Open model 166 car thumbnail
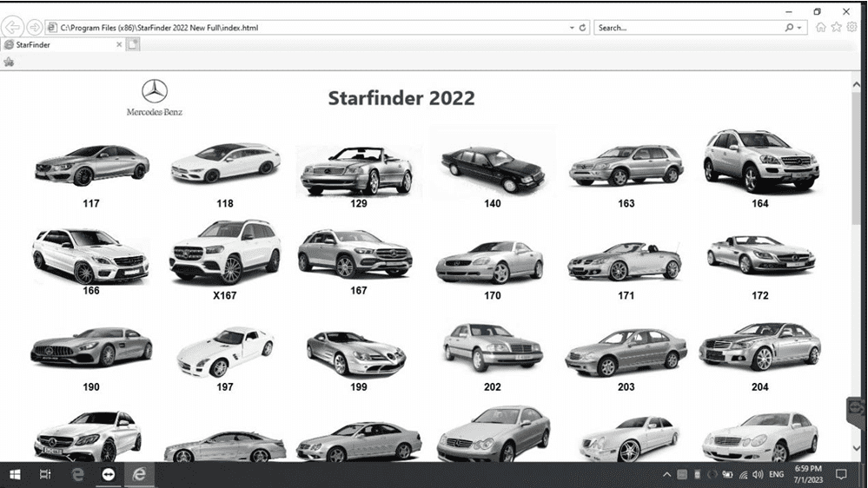This screenshot has height=488, width=868. coord(90,256)
